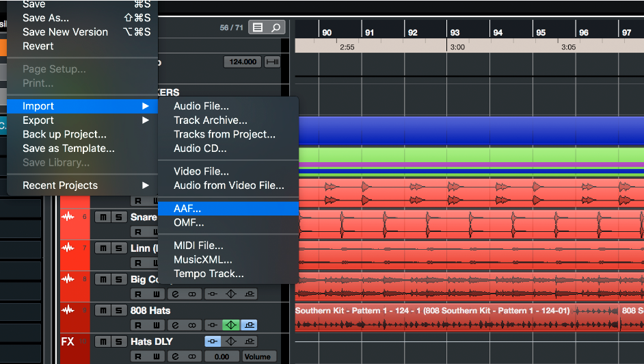Toggle Bypass Inserts on Big Co track
Screen dimensions: 644x364
213,294
